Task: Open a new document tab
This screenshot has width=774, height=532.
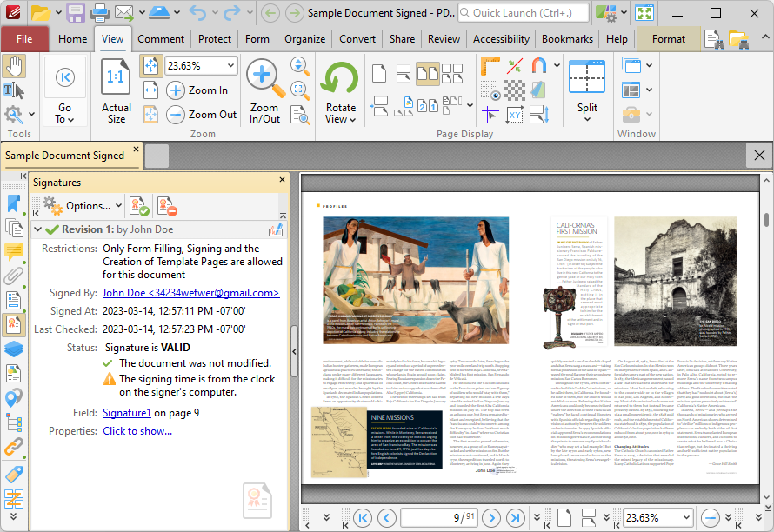Action: pyautogui.click(x=157, y=156)
